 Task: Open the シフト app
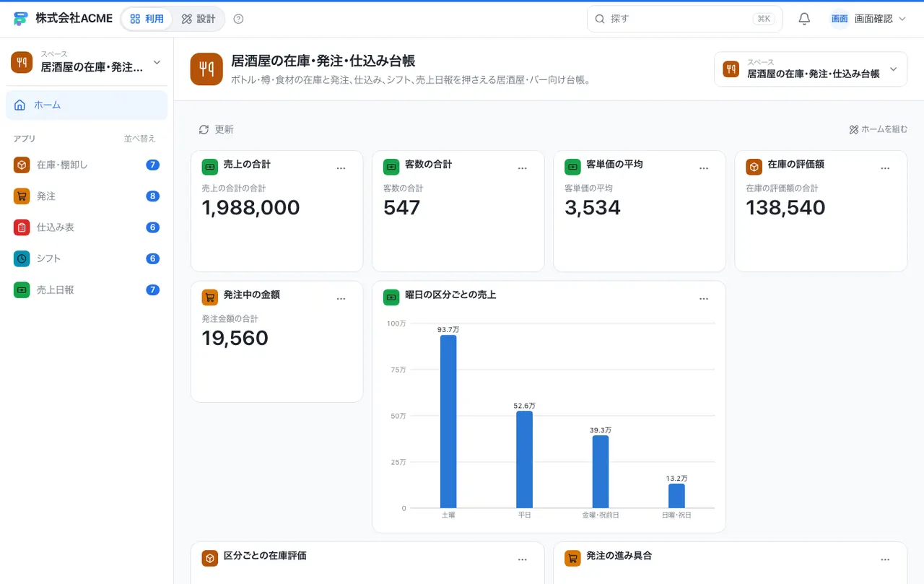tap(87, 258)
